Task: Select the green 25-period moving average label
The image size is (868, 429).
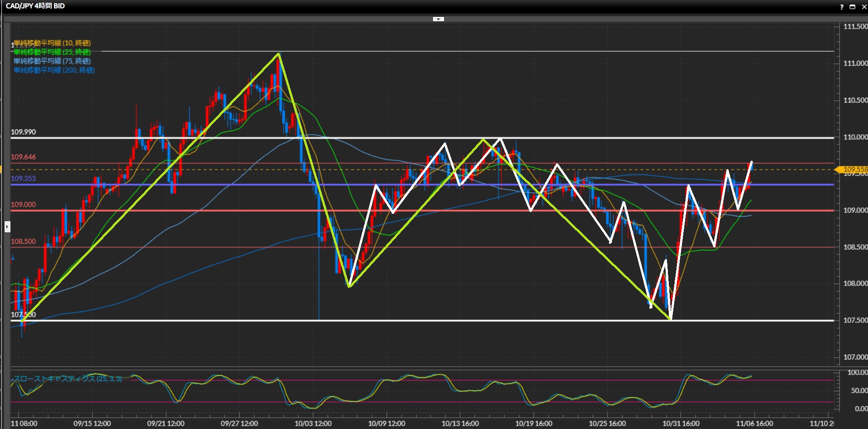Action: 52,52
